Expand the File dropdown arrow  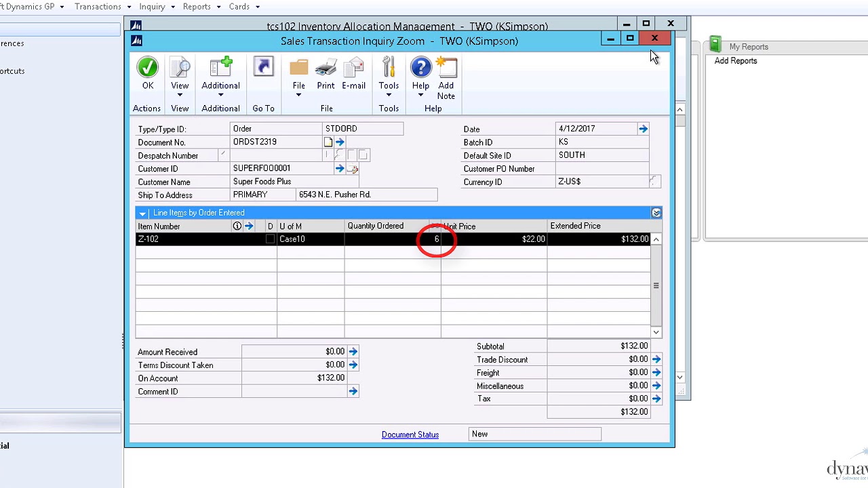[298, 95]
